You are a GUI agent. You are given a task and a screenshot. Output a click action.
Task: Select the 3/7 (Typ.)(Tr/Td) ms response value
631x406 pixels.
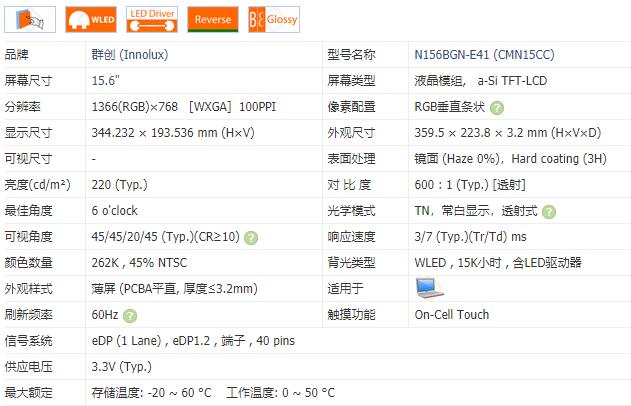pos(470,237)
